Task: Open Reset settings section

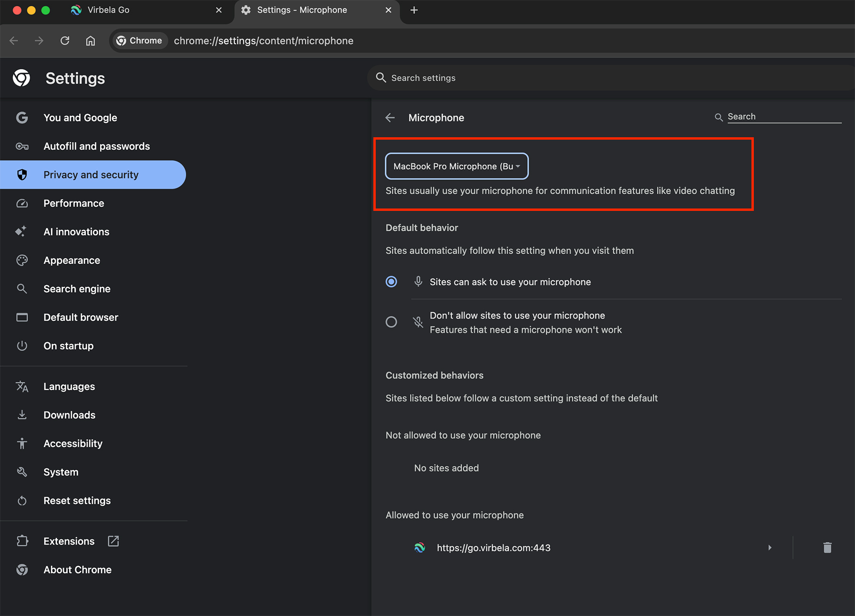Action: pyautogui.click(x=77, y=501)
